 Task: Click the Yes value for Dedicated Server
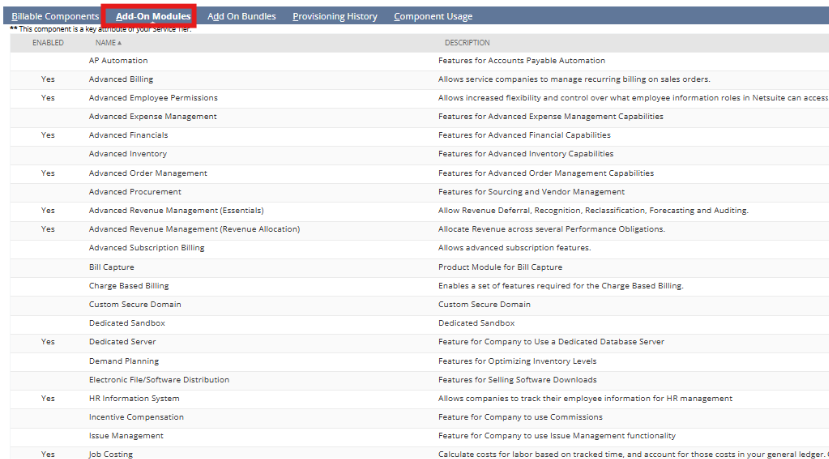point(47,342)
